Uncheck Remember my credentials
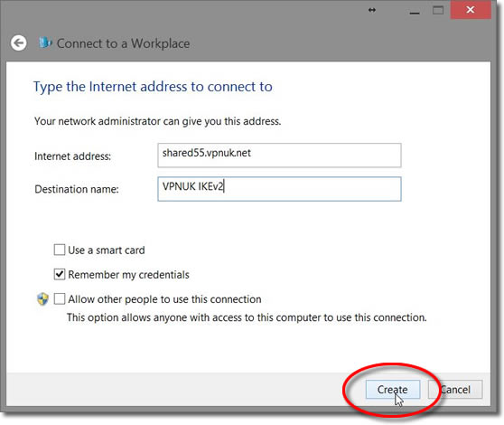Image resolution: width=504 pixels, height=425 pixels. 60,274
